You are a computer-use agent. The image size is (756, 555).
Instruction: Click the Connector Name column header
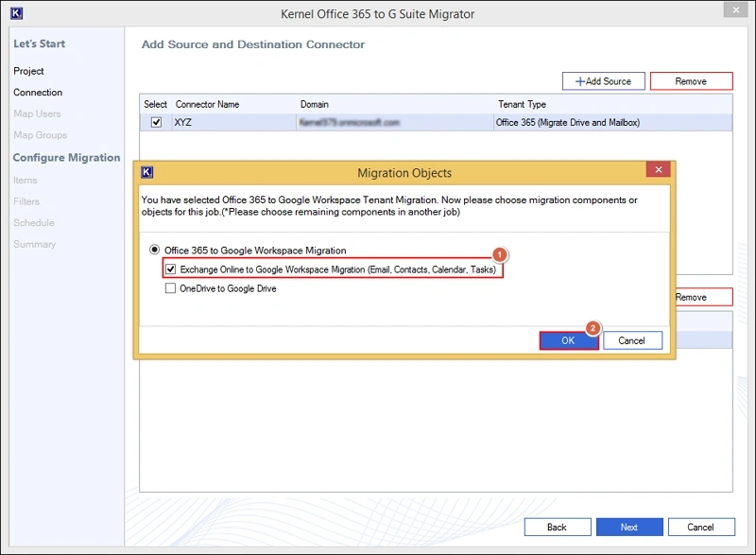coord(207,104)
